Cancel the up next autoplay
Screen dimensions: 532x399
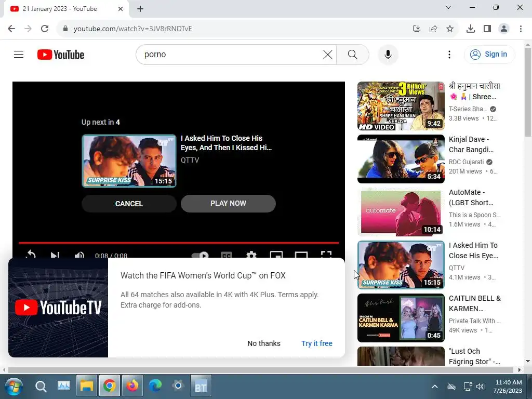pyautogui.click(x=129, y=204)
